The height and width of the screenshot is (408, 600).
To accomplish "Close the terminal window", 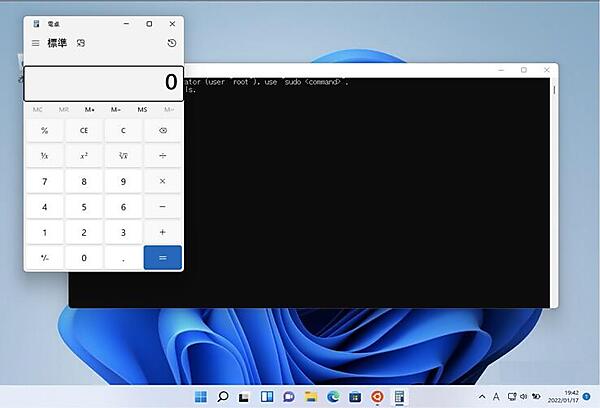I will [x=546, y=70].
